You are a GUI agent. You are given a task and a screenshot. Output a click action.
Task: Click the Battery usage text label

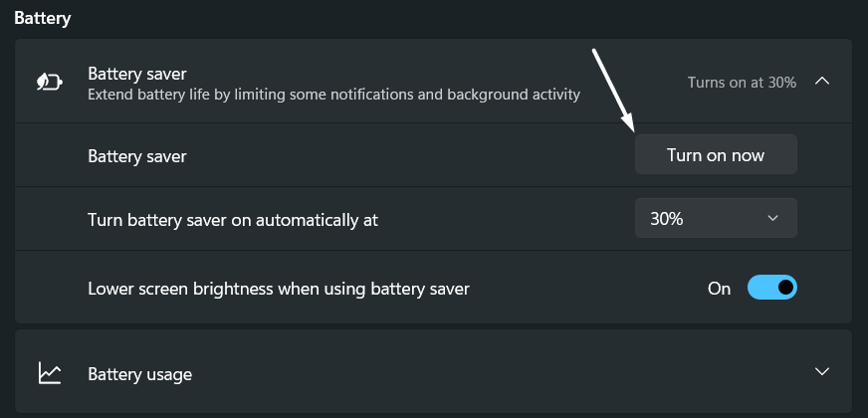pos(140,374)
